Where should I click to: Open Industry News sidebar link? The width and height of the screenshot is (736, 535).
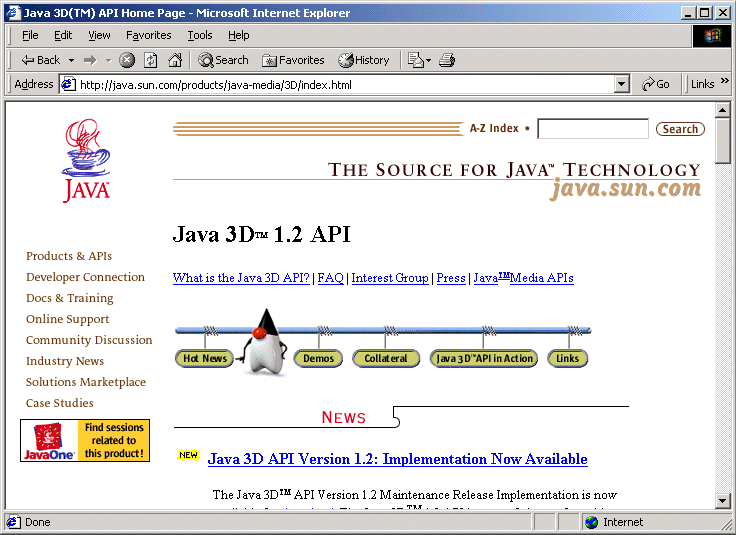(65, 361)
